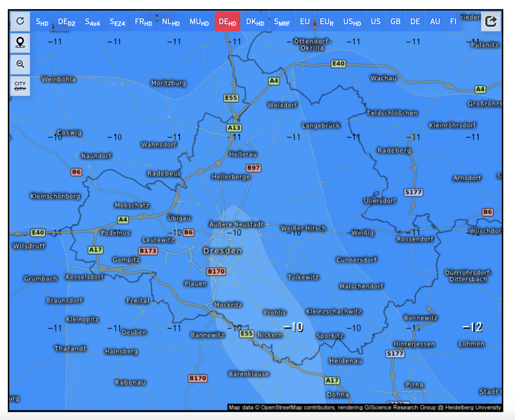Toggle the CITY labels button
Image resolution: width=515 pixels, height=420 pixels.
coord(20,86)
